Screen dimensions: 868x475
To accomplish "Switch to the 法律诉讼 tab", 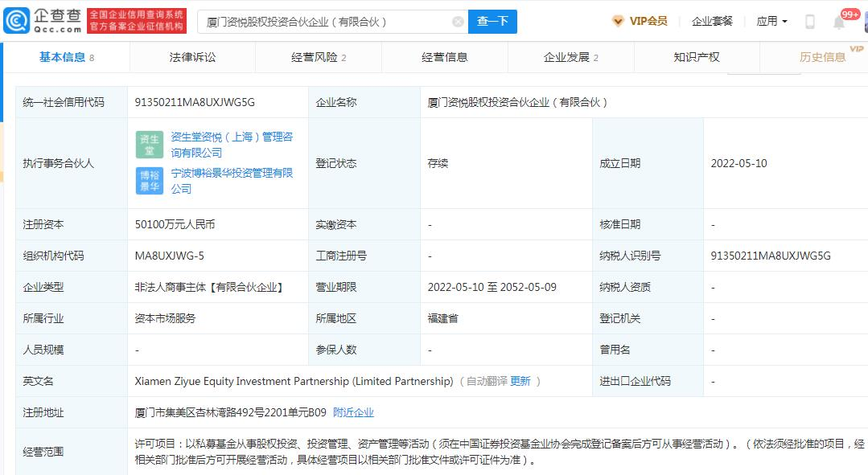I will [191, 57].
